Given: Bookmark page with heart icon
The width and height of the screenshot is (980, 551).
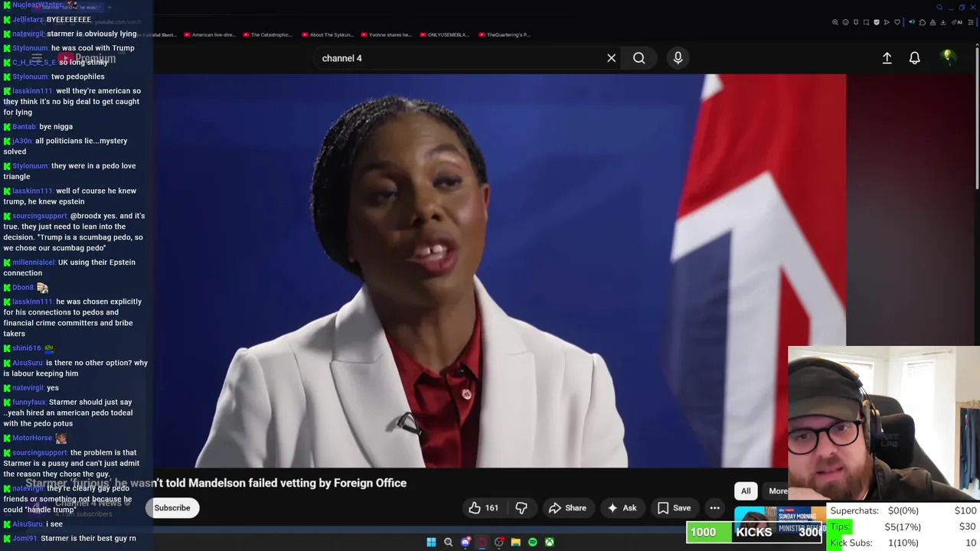Looking at the screenshot, I should 897,22.
